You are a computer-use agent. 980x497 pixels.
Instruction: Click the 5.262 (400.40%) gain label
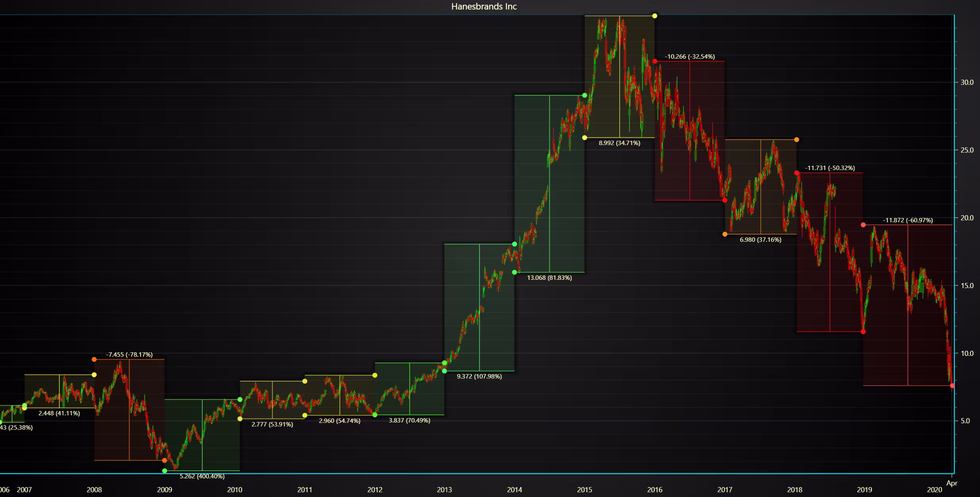(x=202, y=476)
